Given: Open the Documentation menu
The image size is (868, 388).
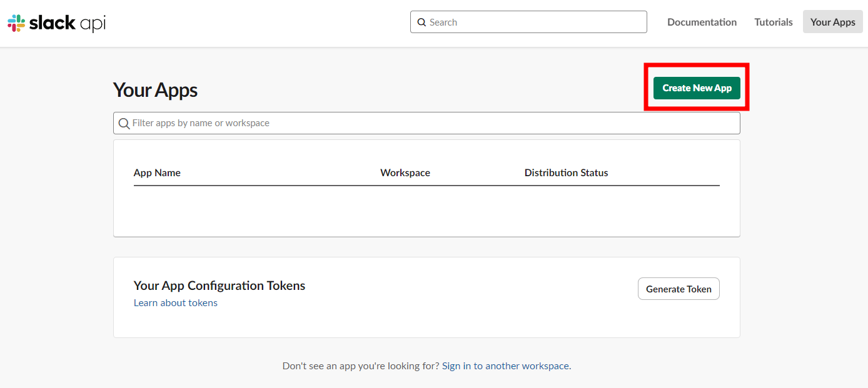Looking at the screenshot, I should 702,22.
